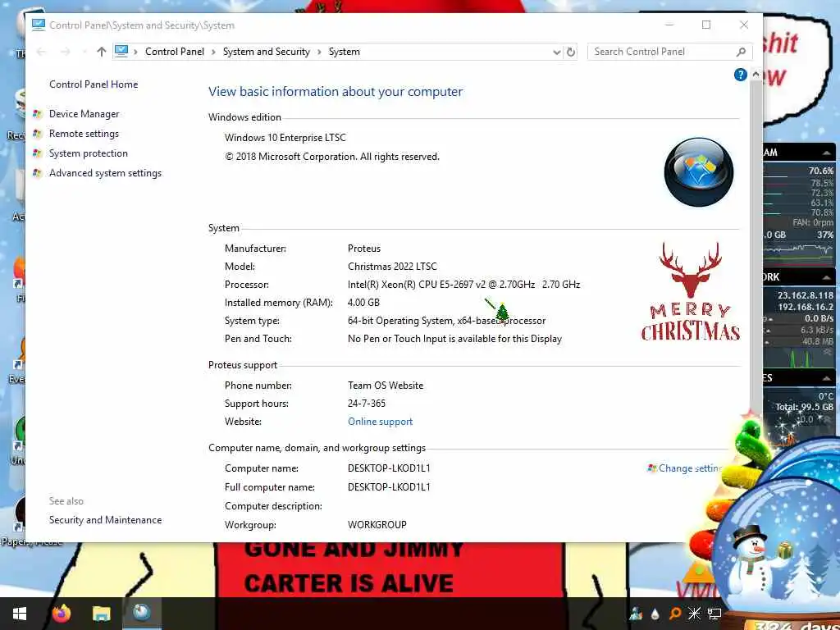Click the Change settings link
Image resolution: width=840 pixels, height=630 pixels.
(x=690, y=468)
